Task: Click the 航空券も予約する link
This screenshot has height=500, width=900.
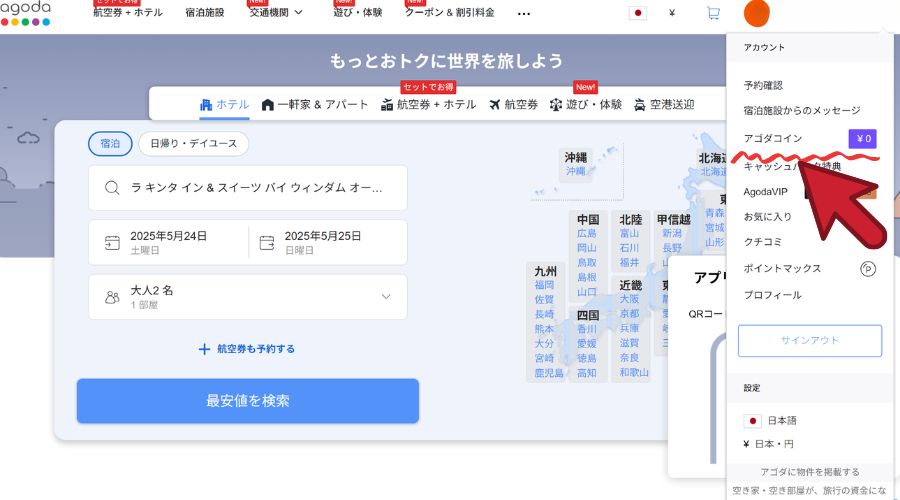Action: click(256, 349)
